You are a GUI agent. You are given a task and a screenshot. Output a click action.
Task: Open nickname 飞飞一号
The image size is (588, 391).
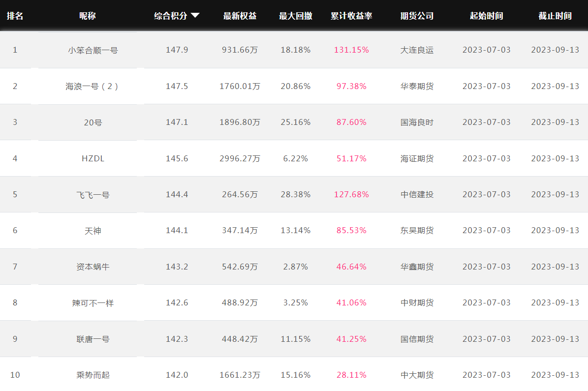[93, 195]
